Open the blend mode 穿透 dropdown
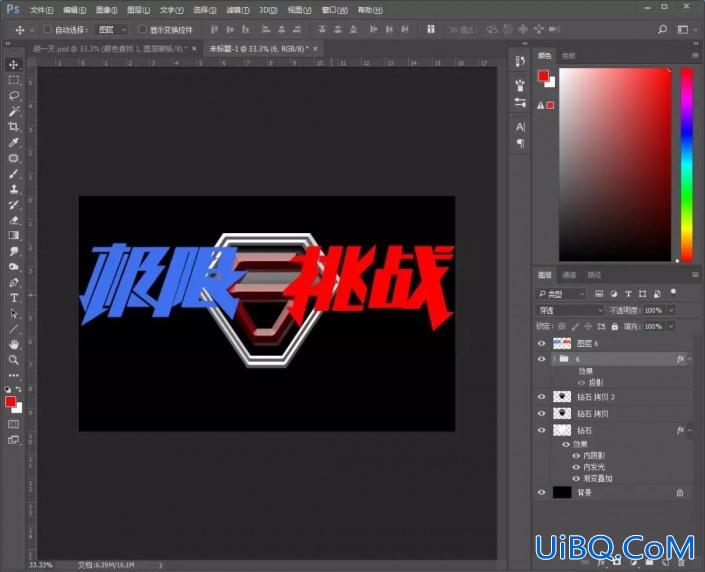Screen dimensions: 705x572 [570, 310]
